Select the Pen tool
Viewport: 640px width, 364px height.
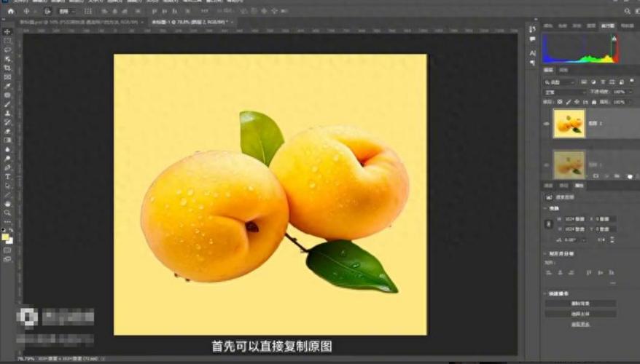(7, 167)
